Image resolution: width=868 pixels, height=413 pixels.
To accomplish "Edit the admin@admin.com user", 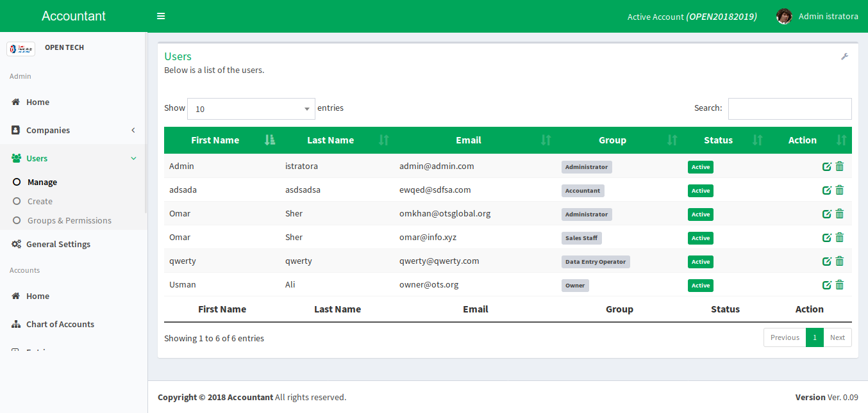I will (x=827, y=166).
